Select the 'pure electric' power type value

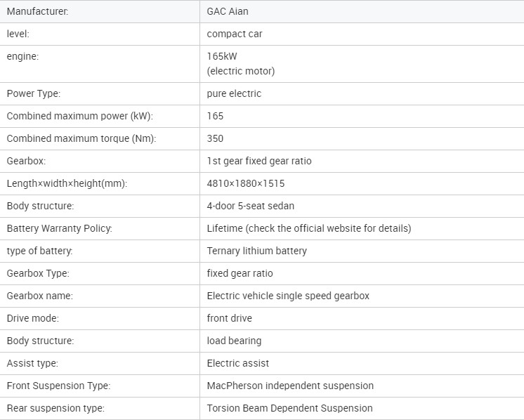(234, 93)
